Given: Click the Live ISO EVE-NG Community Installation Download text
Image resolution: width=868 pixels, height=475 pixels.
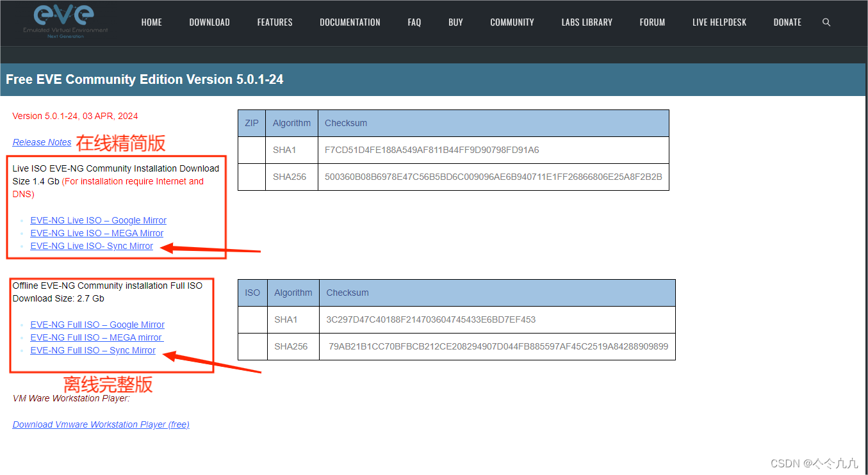Looking at the screenshot, I should click(x=116, y=168).
